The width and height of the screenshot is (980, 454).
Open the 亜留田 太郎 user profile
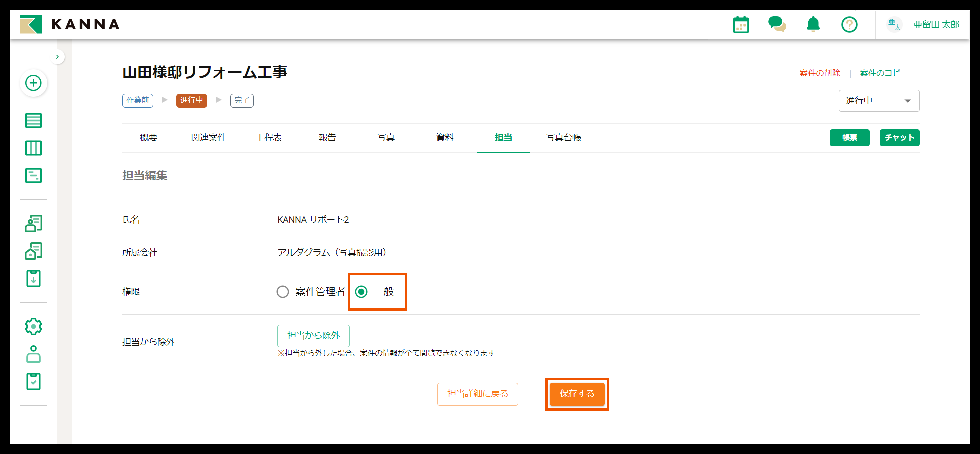[x=936, y=24]
